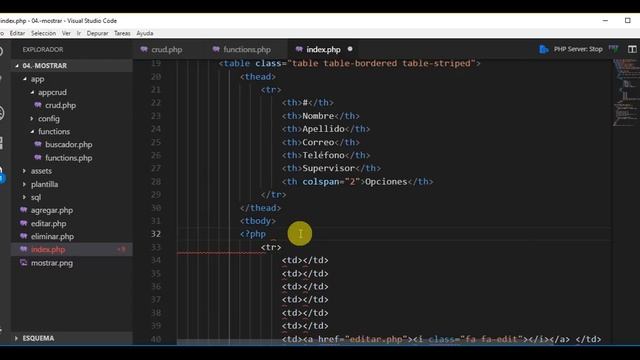640x360 pixels.
Task: Minimize the Visual Studio Code window
Action: (x=605, y=20)
